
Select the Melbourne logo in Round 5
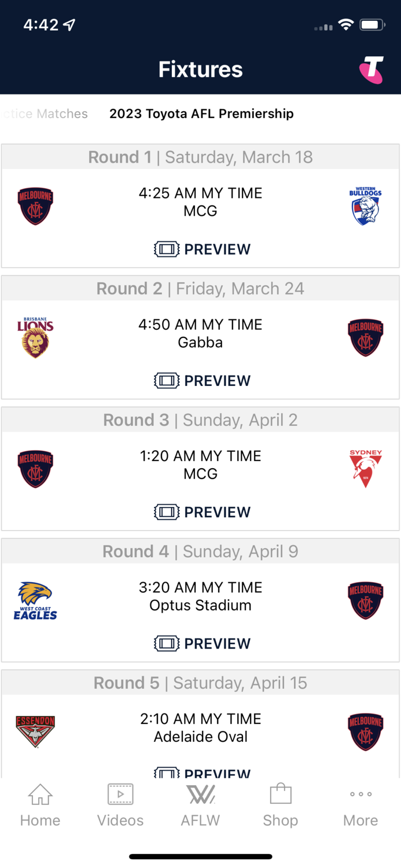(365, 731)
